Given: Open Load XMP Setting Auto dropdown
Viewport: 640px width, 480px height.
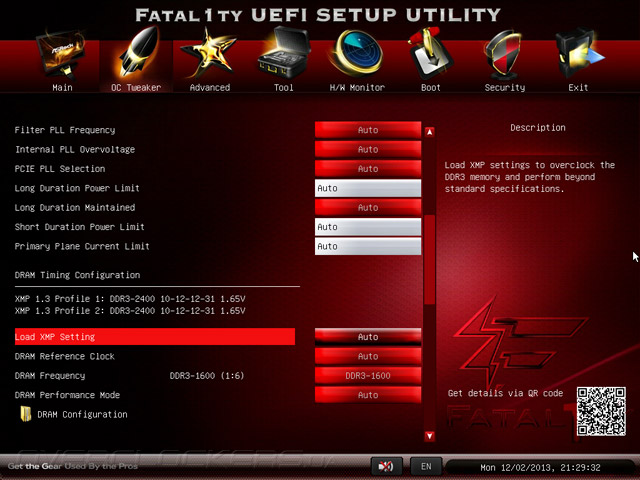Looking at the screenshot, I should 368,337.
